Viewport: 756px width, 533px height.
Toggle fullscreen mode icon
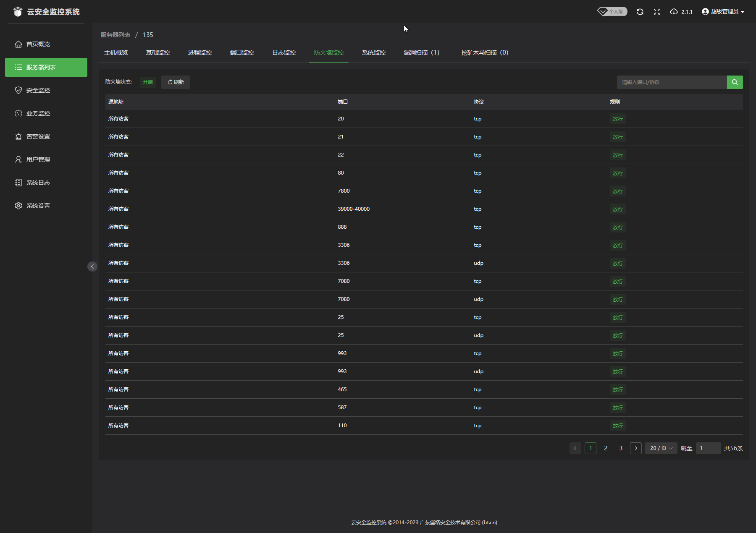point(657,12)
